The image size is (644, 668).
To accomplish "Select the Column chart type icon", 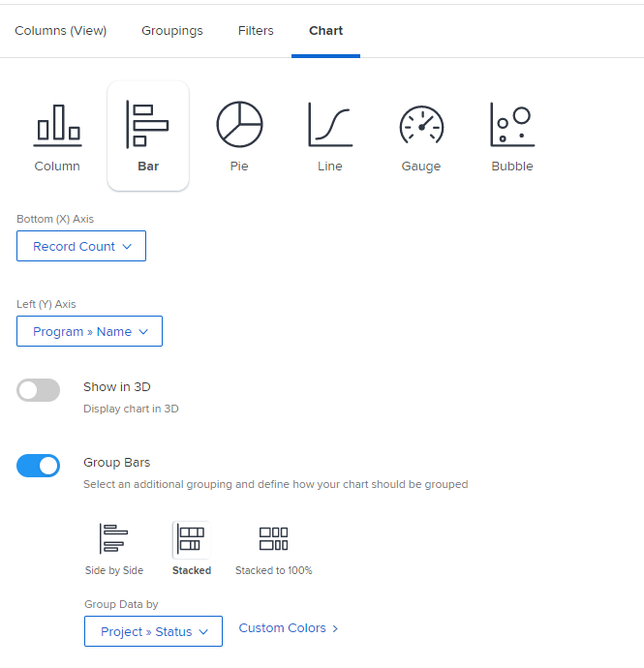I will 57,125.
